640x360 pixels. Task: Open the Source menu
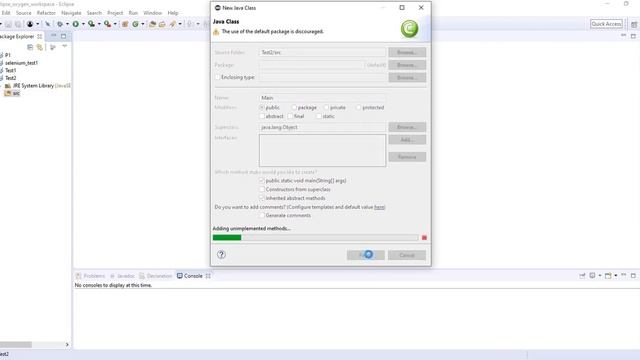24,13
